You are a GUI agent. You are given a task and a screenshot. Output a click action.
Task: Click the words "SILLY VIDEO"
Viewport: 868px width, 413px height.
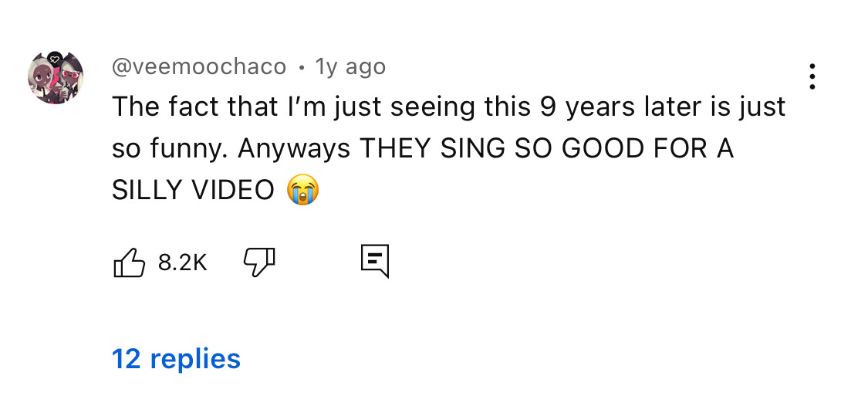point(193,189)
